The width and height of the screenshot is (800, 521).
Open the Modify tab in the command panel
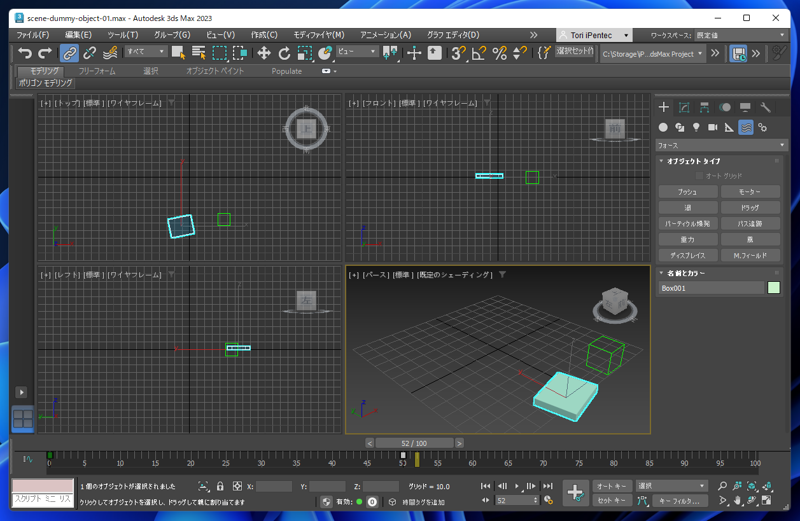pyautogui.click(x=684, y=108)
